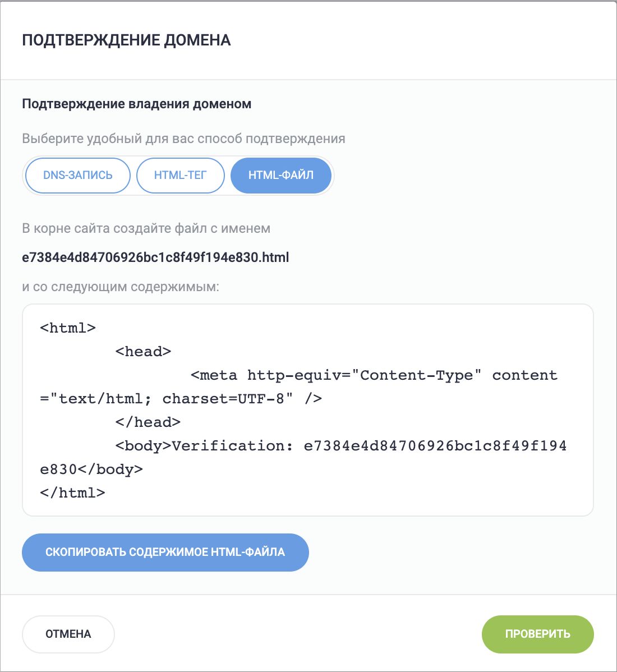
Task: Click the и со следующим содержимым label
Action: pyautogui.click(x=121, y=287)
